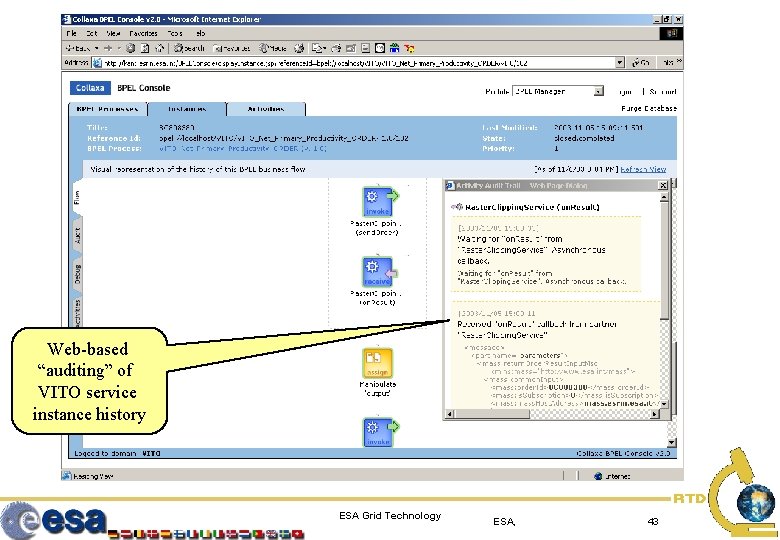Expand the Back button history arrow

tap(97, 48)
